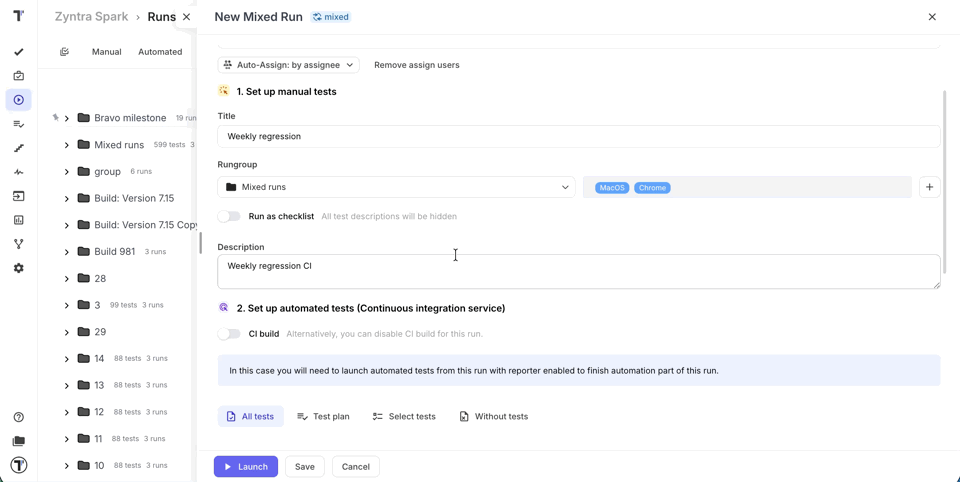The image size is (960, 482).
Task: Open the Pulse activity icon in sidebar
Action: pyautogui.click(x=19, y=172)
